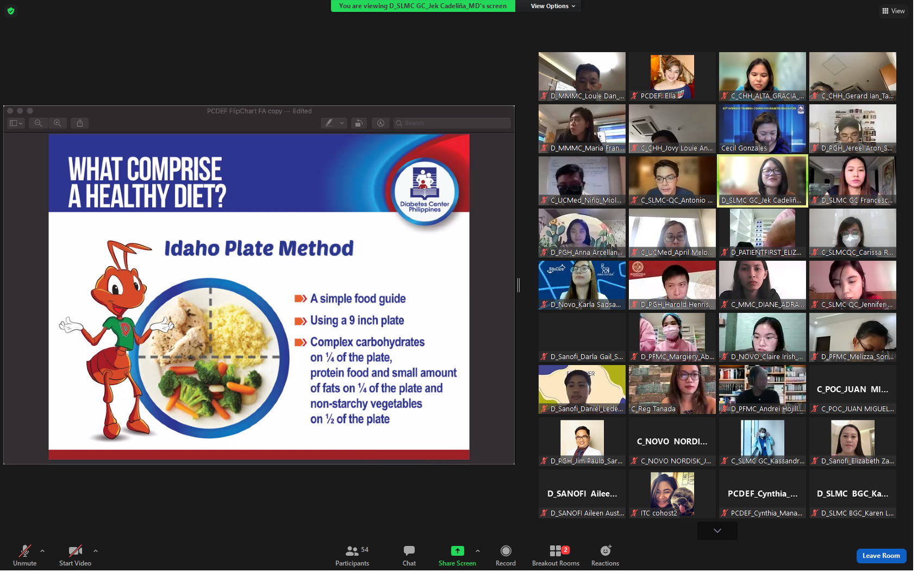This screenshot has height=578, width=924.
Task: Switch layout using the View button
Action: tap(894, 11)
